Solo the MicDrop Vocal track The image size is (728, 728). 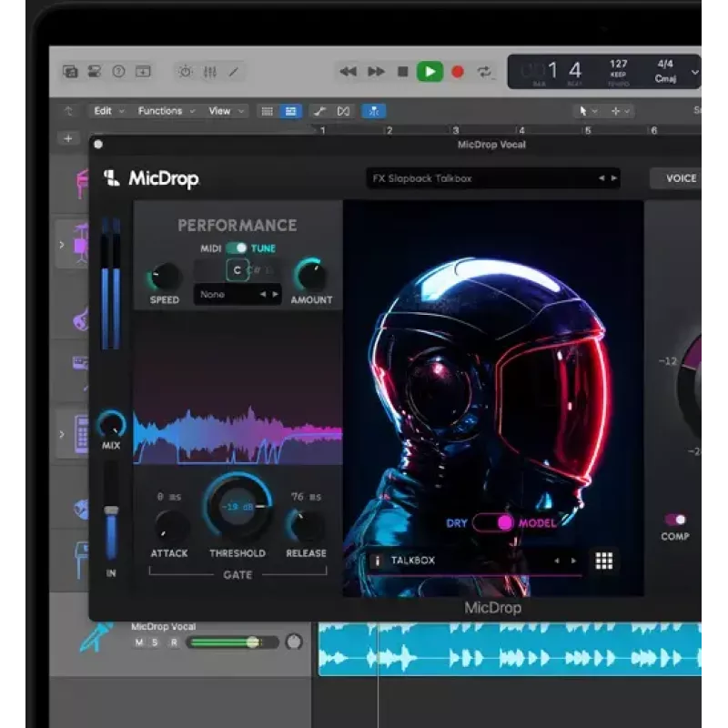click(155, 642)
